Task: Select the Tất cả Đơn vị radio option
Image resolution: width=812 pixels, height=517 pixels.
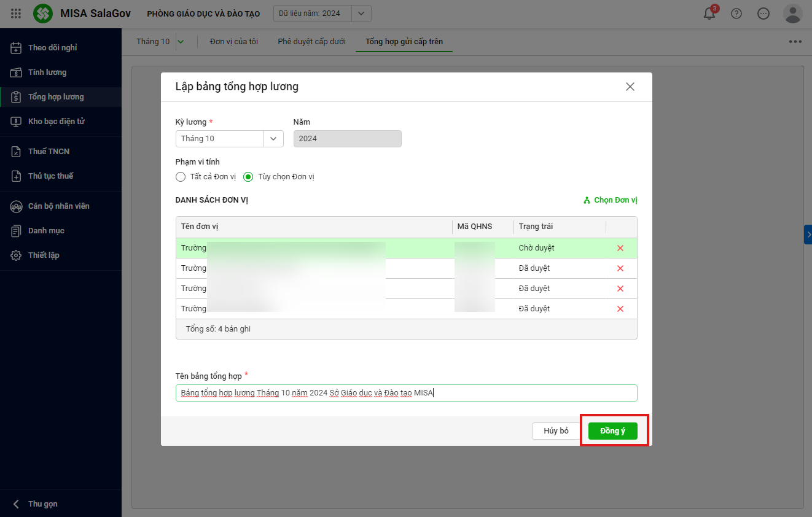Action: [x=181, y=177]
